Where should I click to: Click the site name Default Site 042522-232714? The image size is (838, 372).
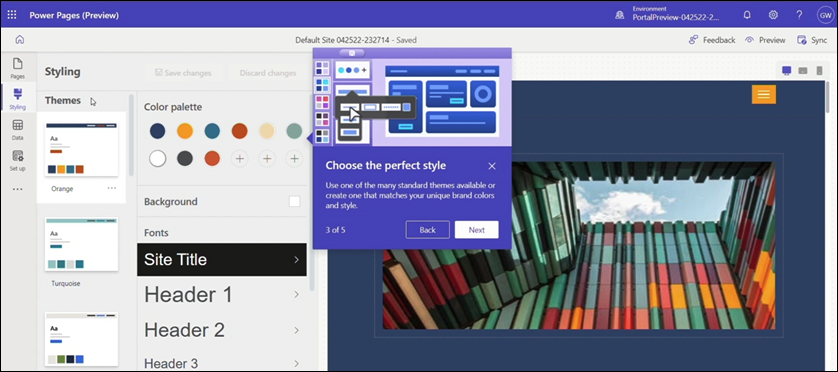pos(344,40)
